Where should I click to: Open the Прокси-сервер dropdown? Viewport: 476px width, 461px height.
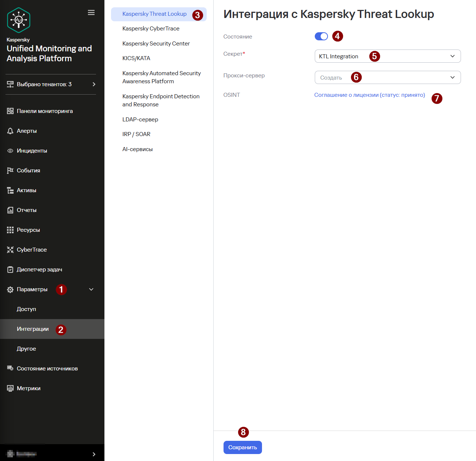point(388,77)
